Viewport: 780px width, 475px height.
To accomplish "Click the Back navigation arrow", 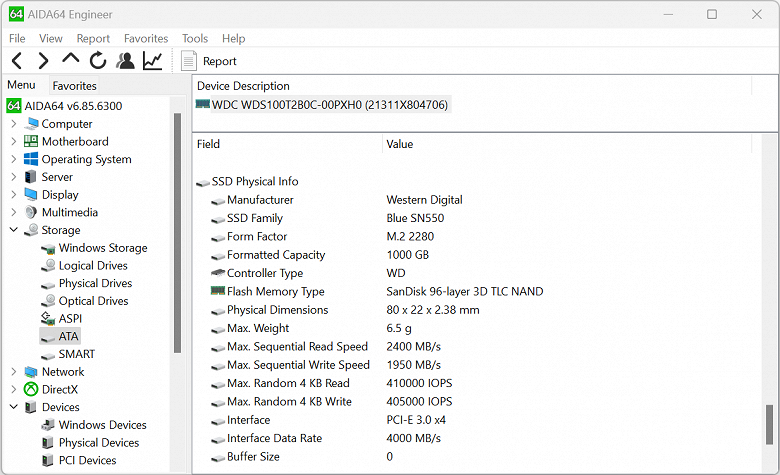I will (x=17, y=61).
